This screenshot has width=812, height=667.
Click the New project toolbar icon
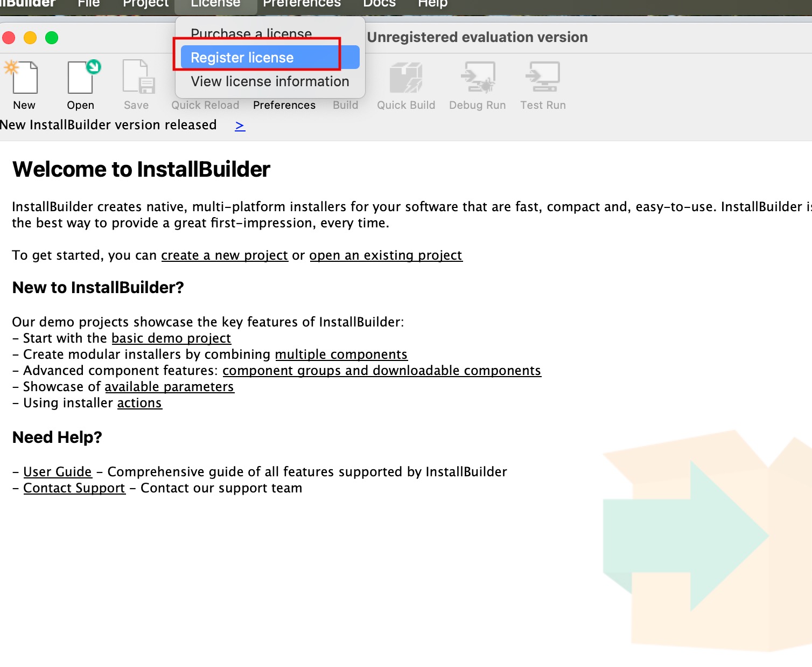coord(24,78)
